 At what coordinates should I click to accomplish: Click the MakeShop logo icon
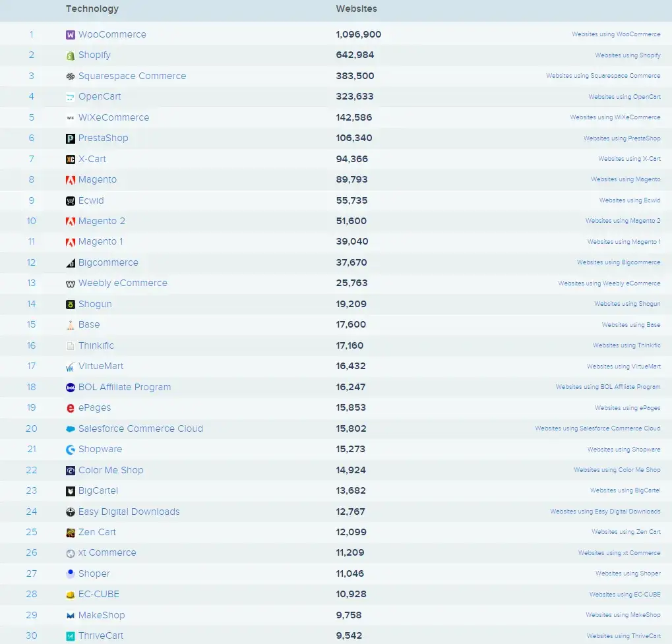[x=71, y=616]
